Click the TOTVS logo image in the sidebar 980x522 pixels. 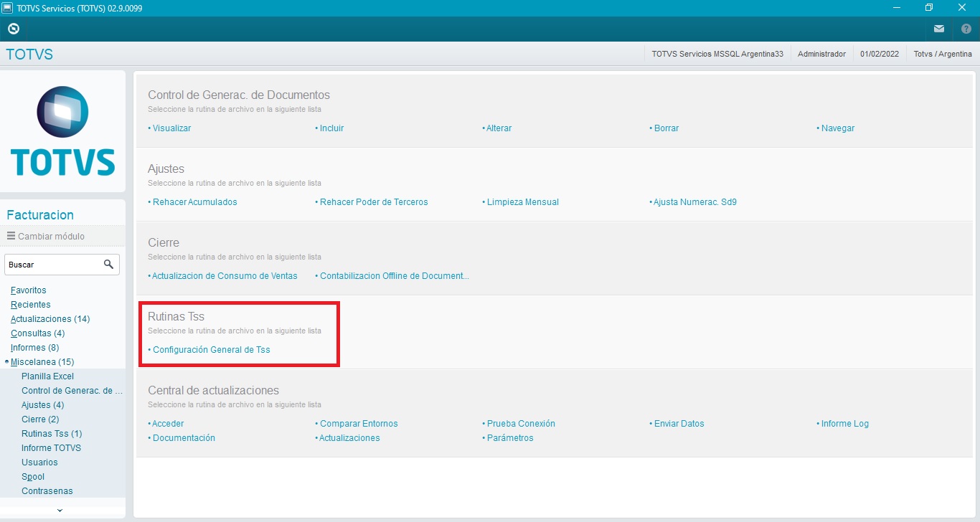click(63, 131)
